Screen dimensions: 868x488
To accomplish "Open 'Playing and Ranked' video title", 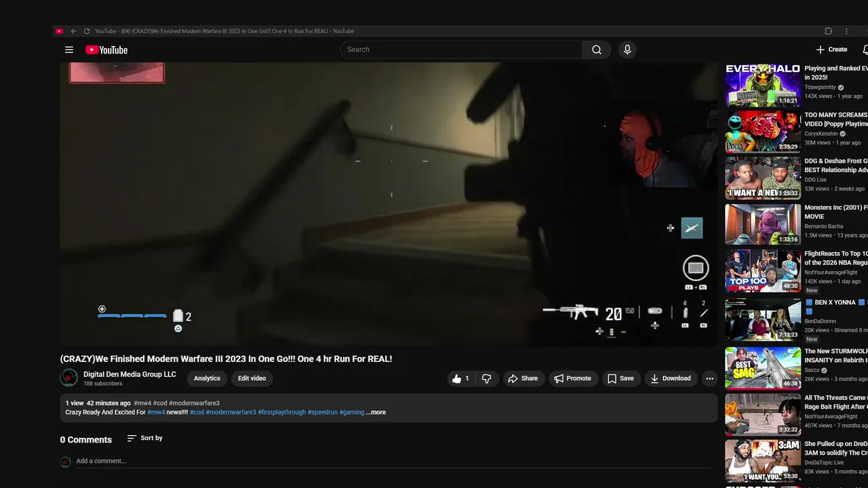I will (x=836, y=73).
